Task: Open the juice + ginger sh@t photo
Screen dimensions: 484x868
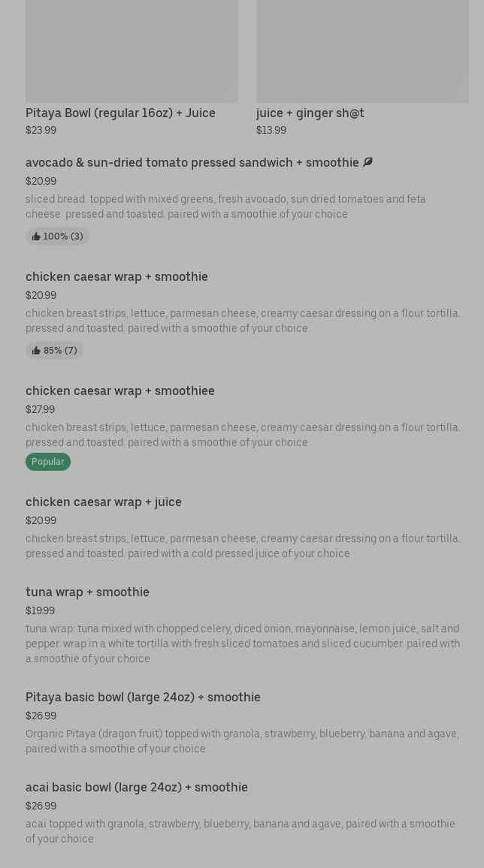Action: pos(362,51)
